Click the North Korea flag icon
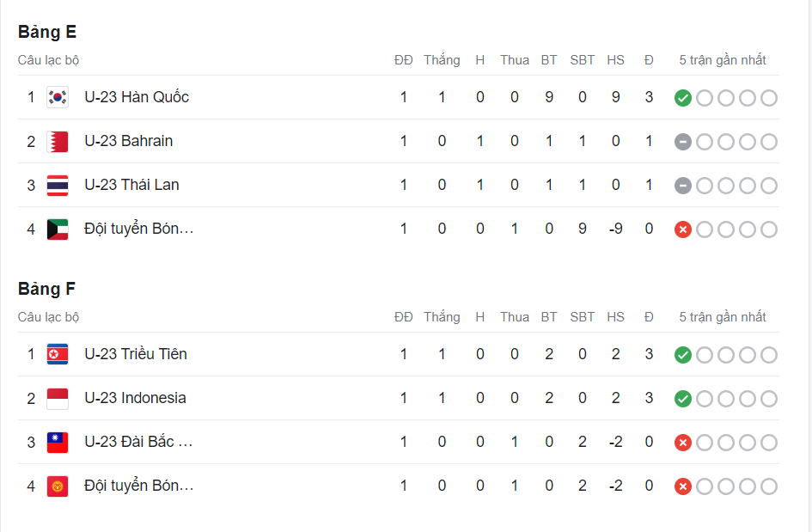 tap(58, 354)
